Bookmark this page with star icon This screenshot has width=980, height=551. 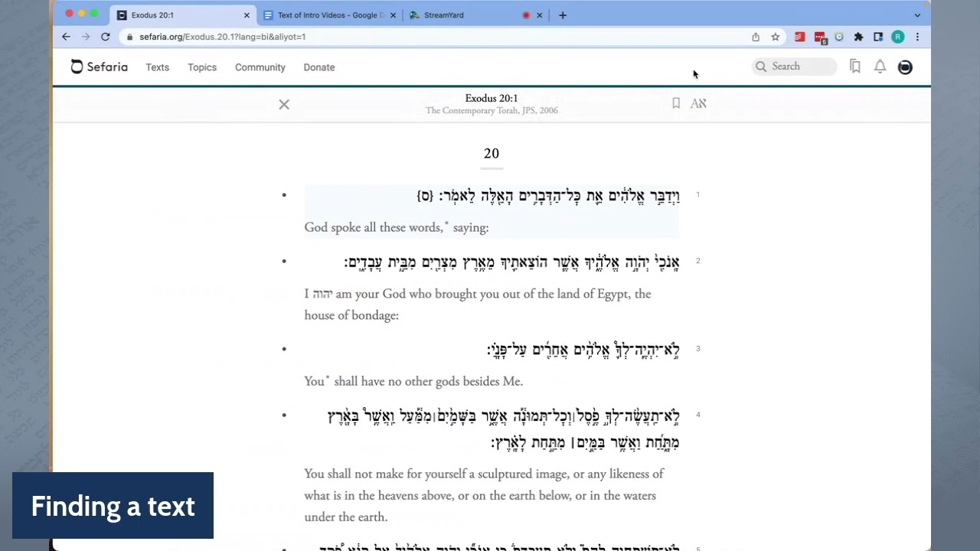coord(776,37)
